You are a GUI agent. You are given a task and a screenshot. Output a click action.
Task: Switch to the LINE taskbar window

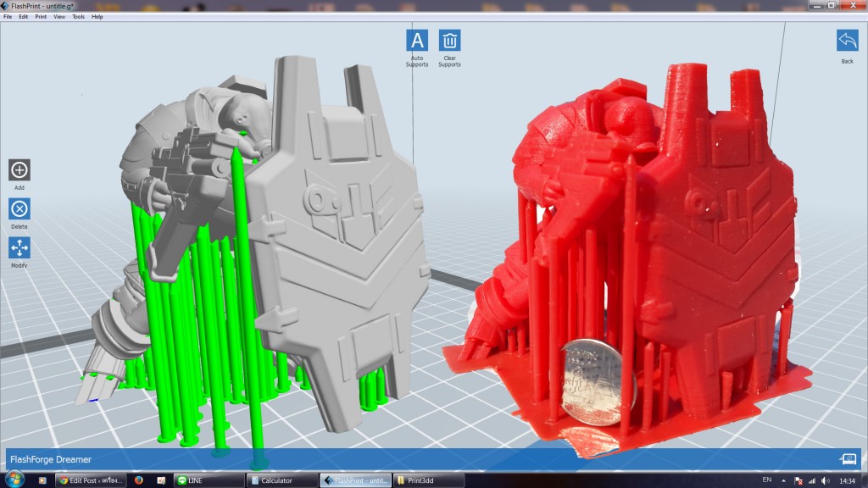209,480
